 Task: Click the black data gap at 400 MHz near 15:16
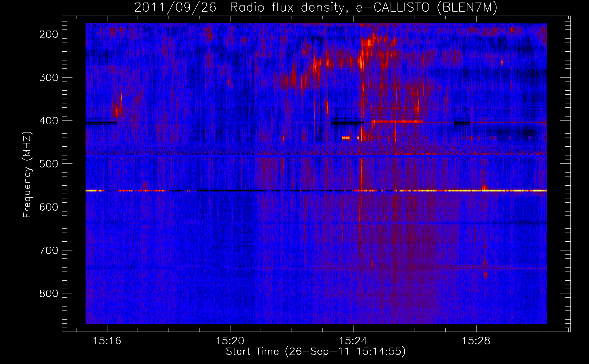(101, 123)
